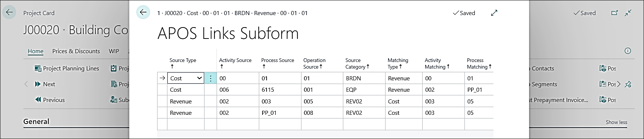This screenshot has width=644, height=139.
Task: Go to Next project record
Action: (45, 84)
